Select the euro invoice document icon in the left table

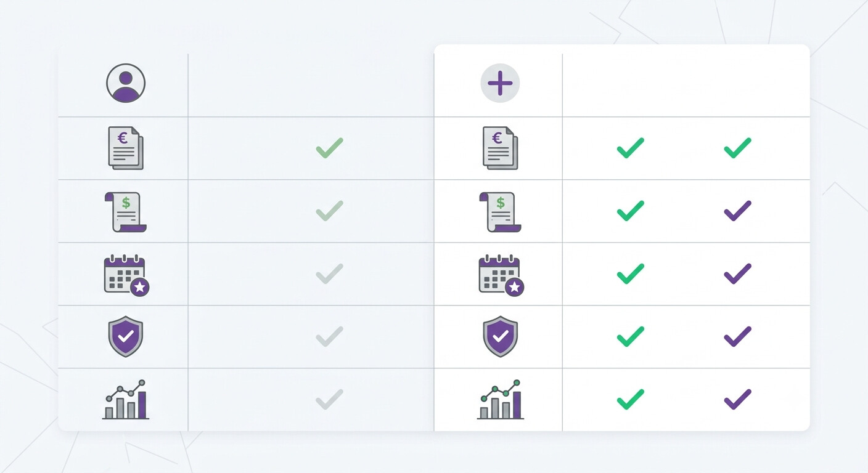click(x=126, y=148)
